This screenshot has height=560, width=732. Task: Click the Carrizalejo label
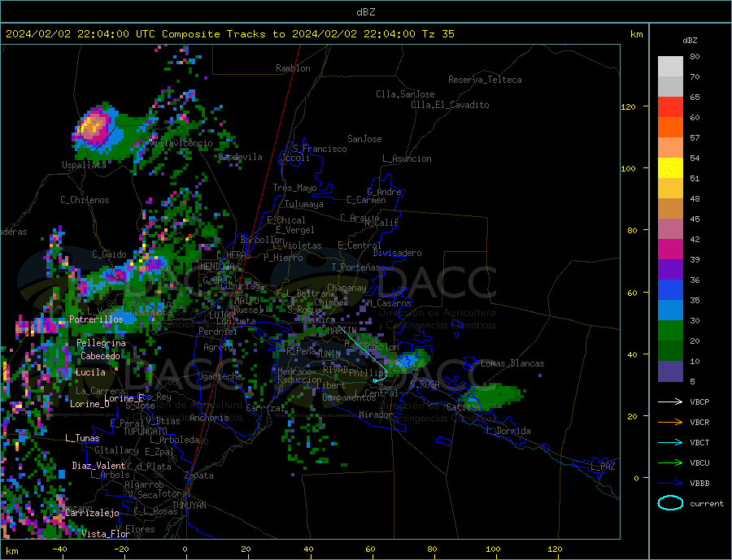(92, 513)
